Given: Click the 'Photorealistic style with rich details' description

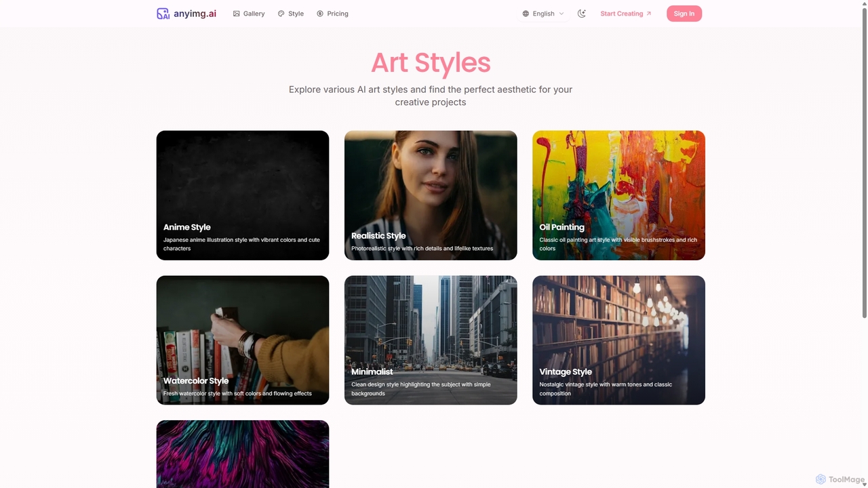Looking at the screenshot, I should (422, 249).
